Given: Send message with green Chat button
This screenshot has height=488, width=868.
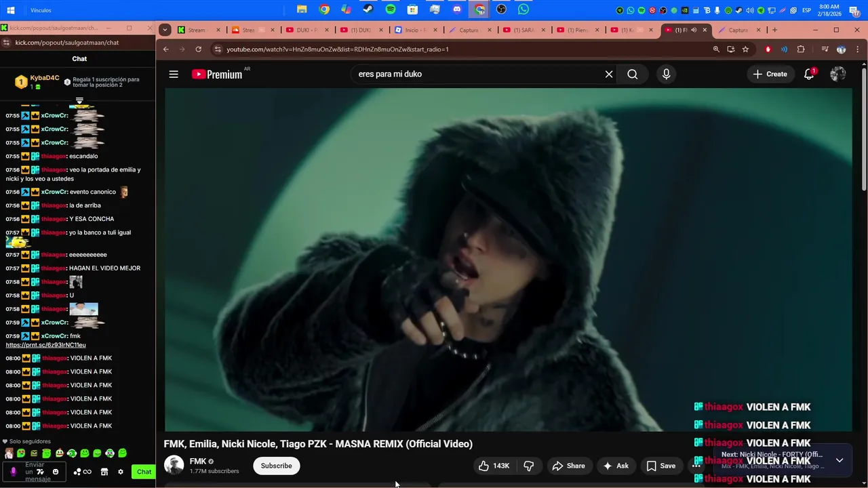Looking at the screenshot, I should click(x=144, y=472).
